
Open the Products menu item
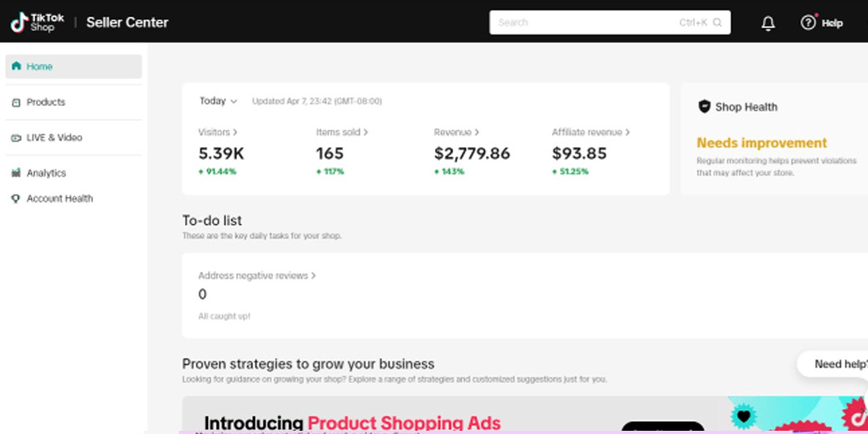coord(46,103)
